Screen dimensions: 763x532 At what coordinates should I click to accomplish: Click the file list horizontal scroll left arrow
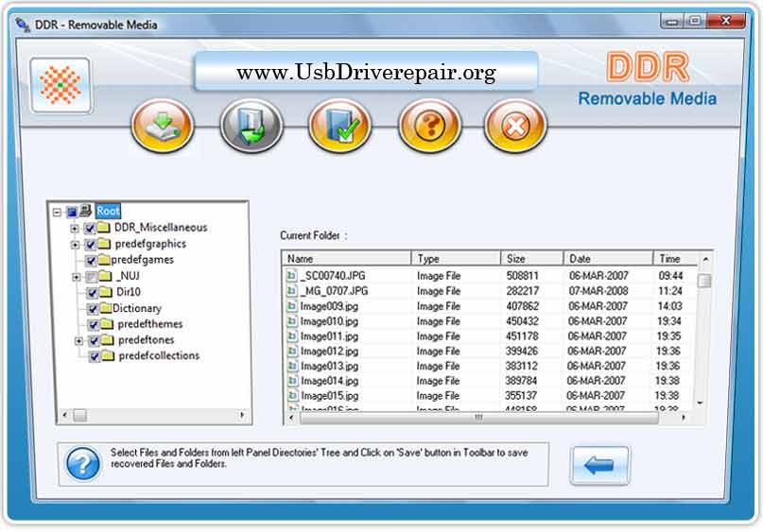pos(291,418)
